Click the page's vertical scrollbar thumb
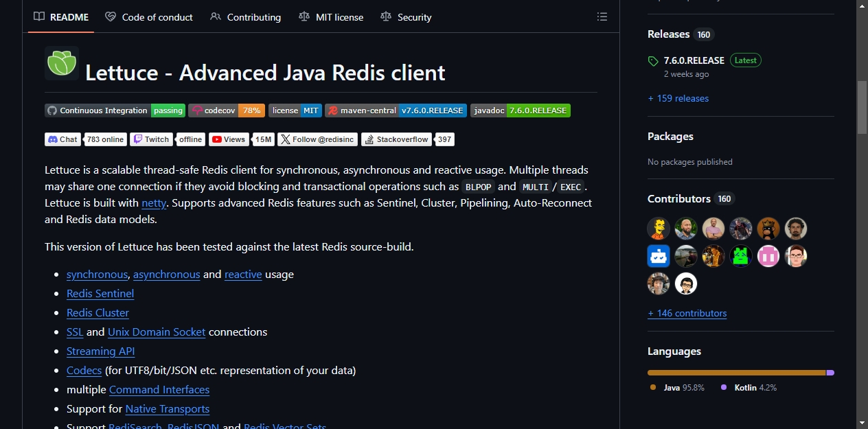Image resolution: width=868 pixels, height=429 pixels. (x=862, y=107)
